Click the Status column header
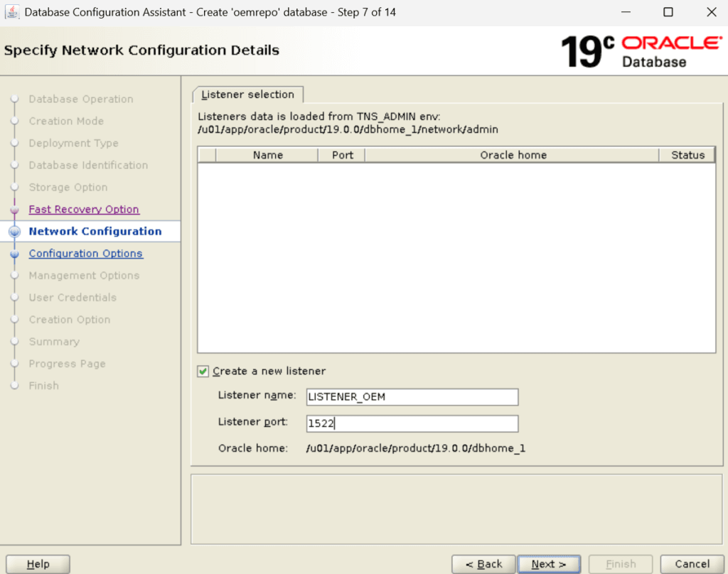Image resolution: width=728 pixels, height=574 pixels. point(687,155)
